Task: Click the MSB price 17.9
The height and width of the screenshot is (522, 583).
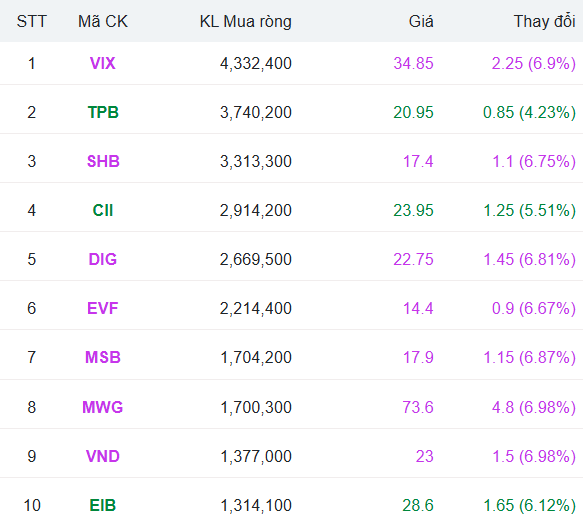Action: (418, 357)
